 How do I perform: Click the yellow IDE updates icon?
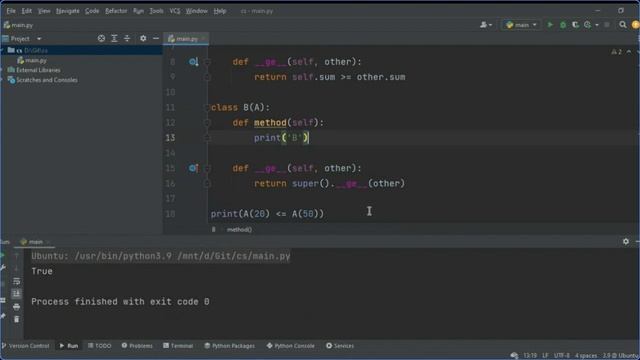tap(636, 25)
